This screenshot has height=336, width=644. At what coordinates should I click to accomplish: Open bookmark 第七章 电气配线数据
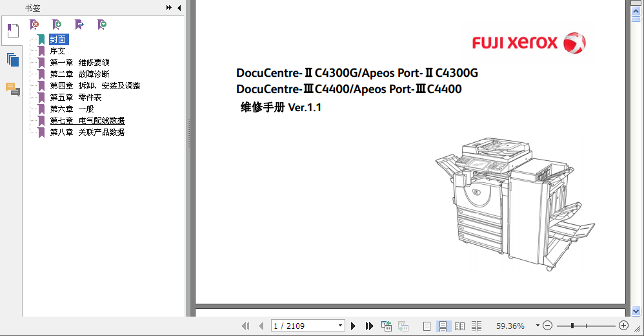click(x=88, y=120)
